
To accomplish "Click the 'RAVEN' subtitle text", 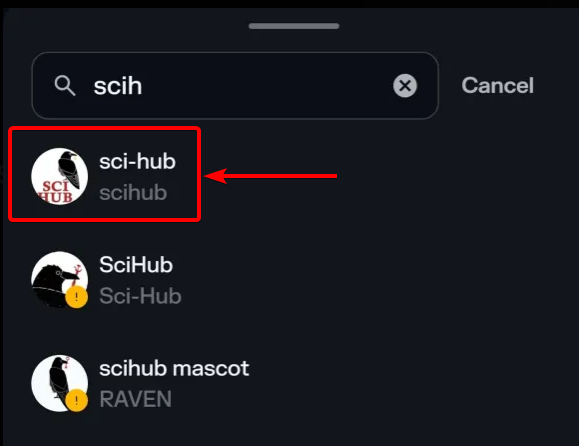I will click(135, 399).
